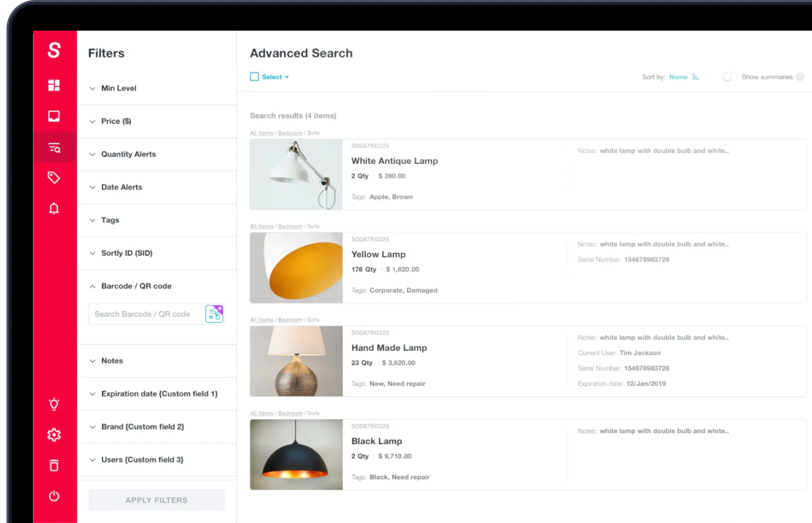Open the settings gear icon
Image resolution: width=812 pixels, height=523 pixels.
pyautogui.click(x=54, y=435)
